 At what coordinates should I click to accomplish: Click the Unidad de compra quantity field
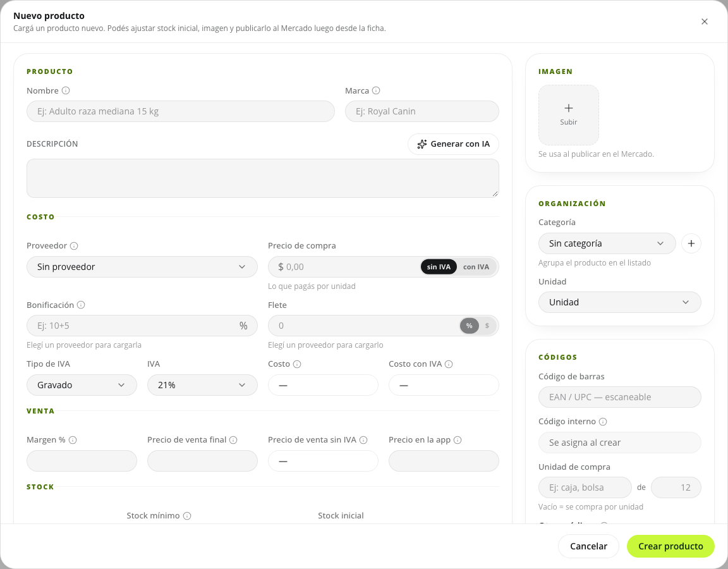[676, 487]
